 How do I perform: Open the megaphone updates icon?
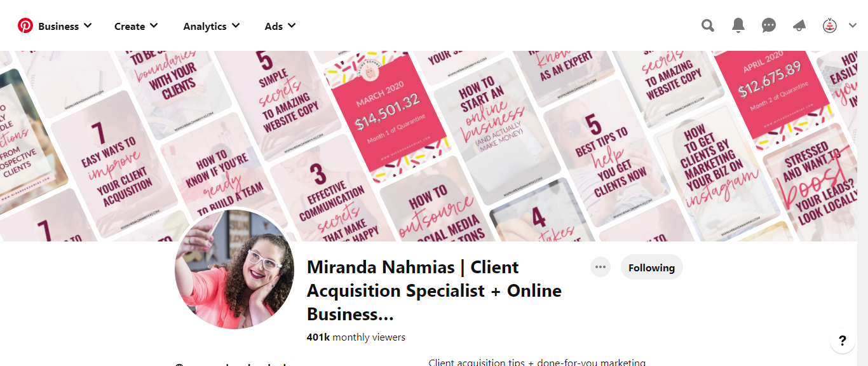(799, 25)
